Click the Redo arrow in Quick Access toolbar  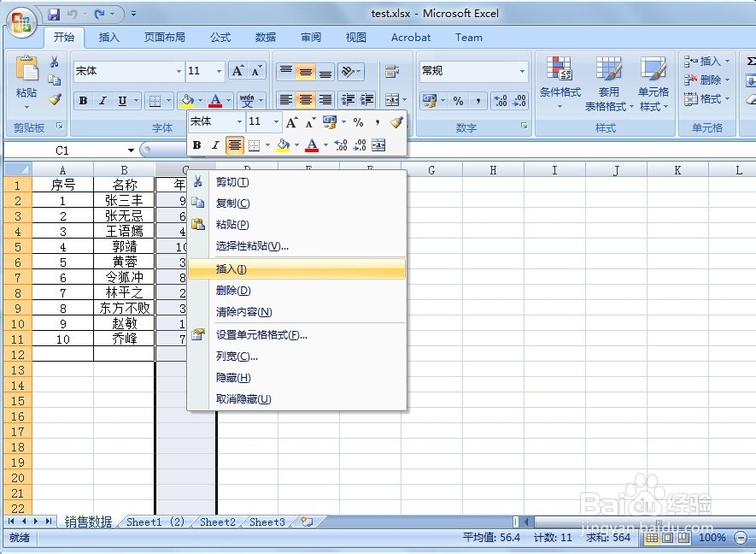(99, 14)
